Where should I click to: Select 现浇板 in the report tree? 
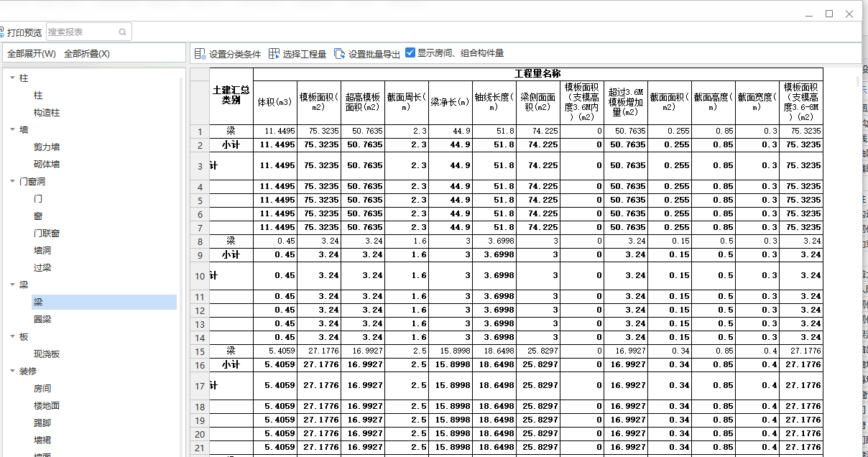click(x=47, y=354)
